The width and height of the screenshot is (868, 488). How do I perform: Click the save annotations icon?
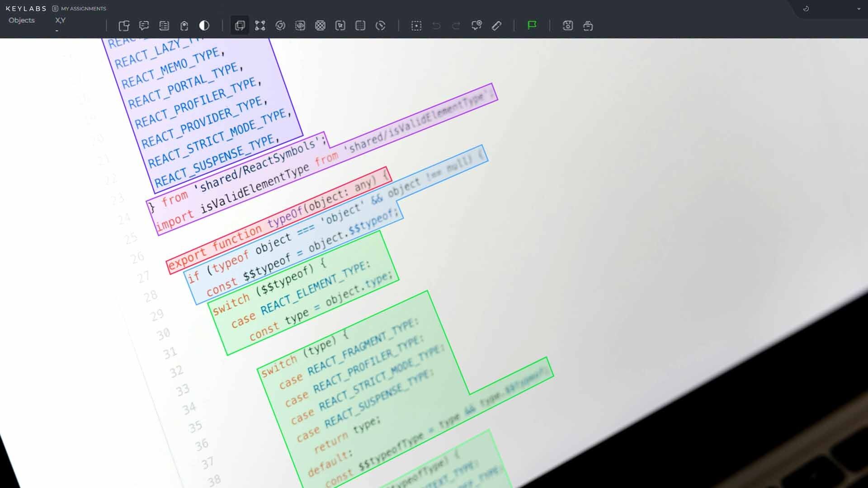pos(568,26)
